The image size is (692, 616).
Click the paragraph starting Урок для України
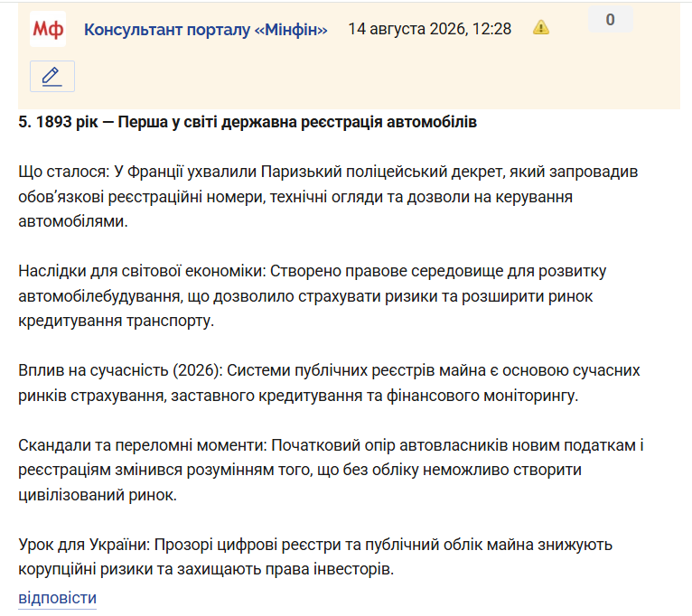point(315,557)
